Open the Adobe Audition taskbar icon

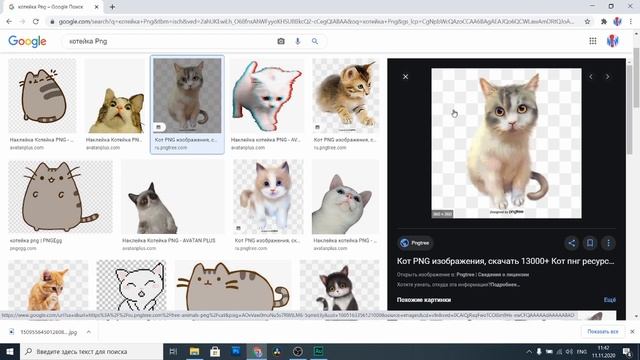point(318,351)
